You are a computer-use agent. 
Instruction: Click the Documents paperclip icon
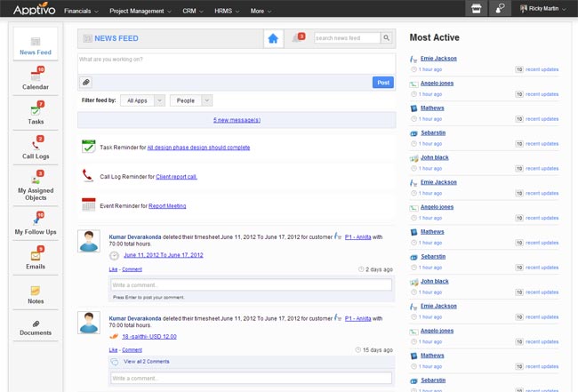pos(36,325)
